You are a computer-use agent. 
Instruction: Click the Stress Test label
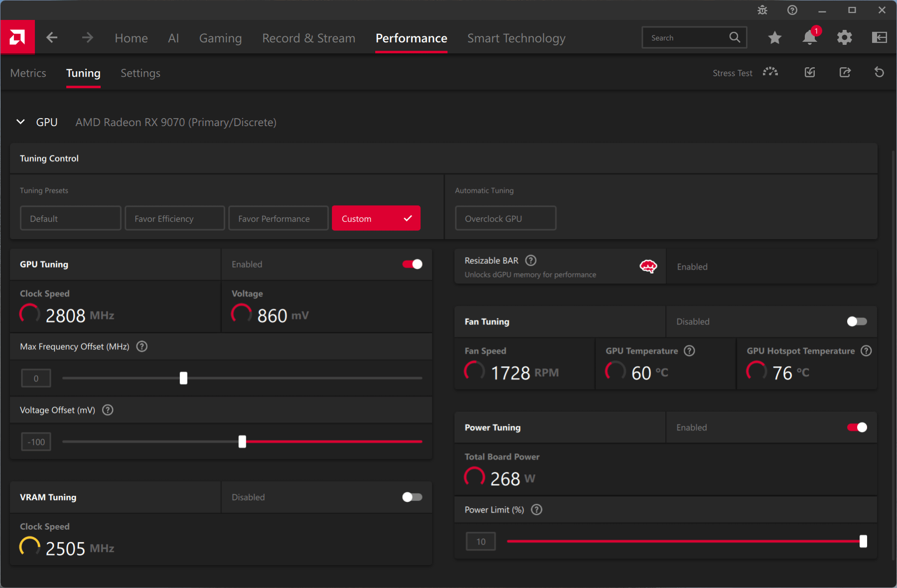tap(733, 73)
